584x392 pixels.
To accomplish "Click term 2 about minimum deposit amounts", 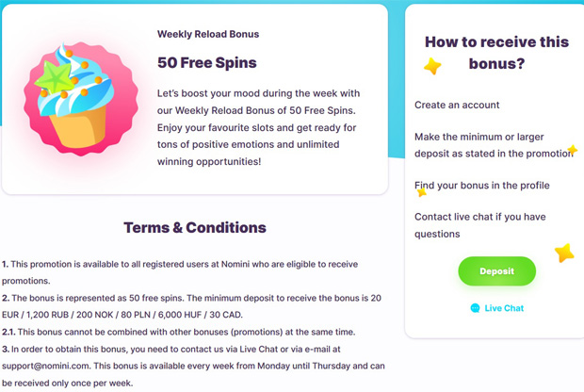I will pyautogui.click(x=191, y=306).
